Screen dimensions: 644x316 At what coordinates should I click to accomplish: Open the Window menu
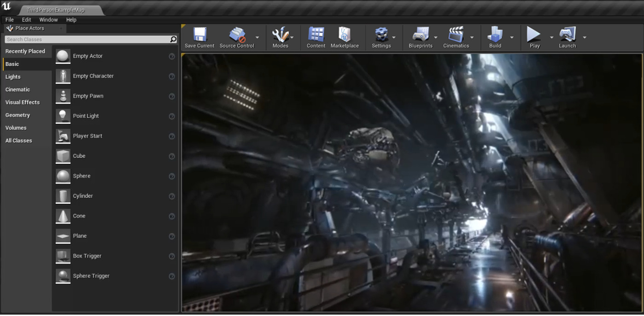click(48, 20)
